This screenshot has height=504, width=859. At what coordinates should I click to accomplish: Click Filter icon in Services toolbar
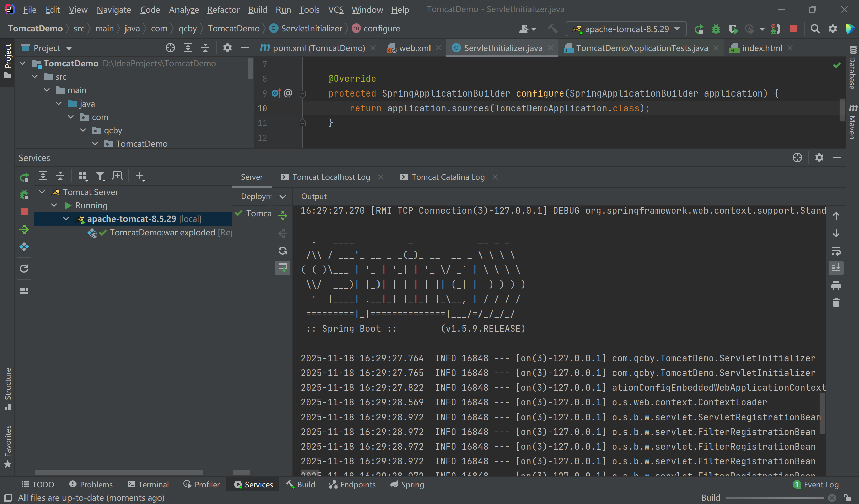(x=100, y=176)
